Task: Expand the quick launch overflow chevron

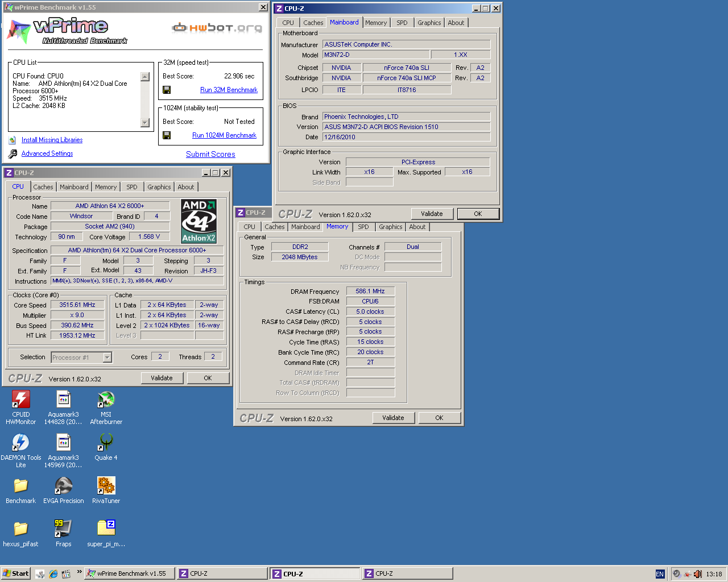Action: [79, 572]
